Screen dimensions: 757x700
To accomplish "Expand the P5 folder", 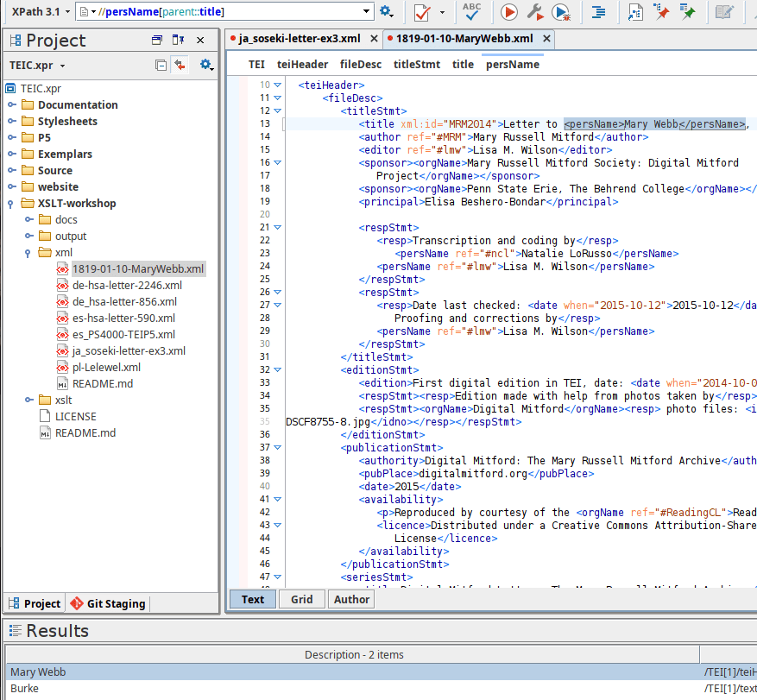I will coord(12,137).
